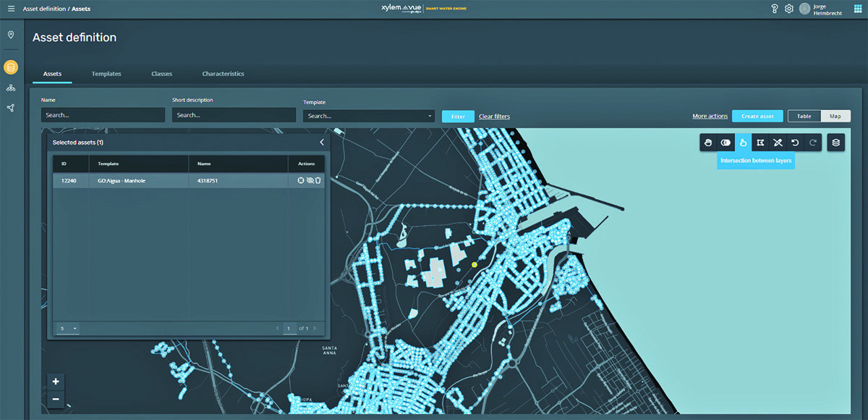This screenshot has width=868, height=420.
Task: Delete asset 12240 with trash icon
Action: click(318, 180)
